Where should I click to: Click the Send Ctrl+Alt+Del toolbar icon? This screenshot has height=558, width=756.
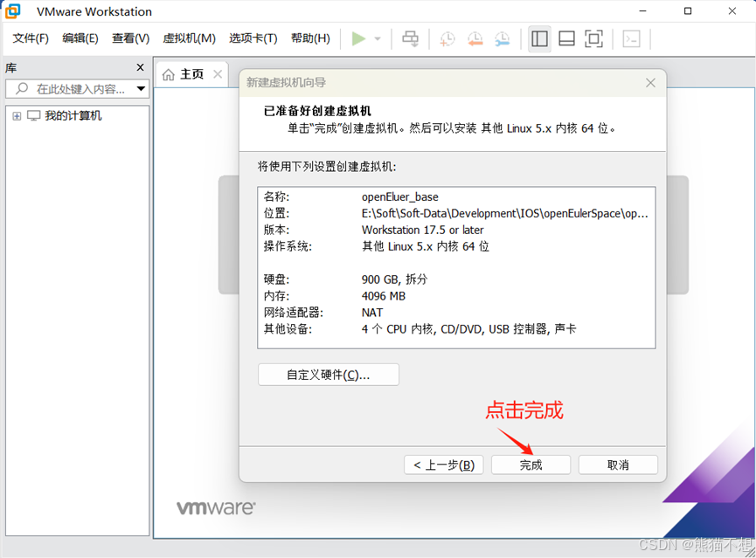pyautogui.click(x=411, y=38)
